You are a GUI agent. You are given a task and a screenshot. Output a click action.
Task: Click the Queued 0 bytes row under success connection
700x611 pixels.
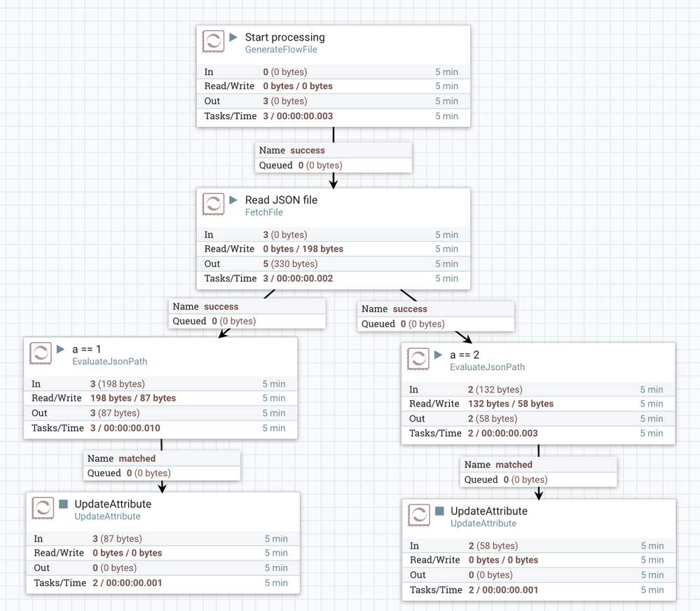click(334, 165)
